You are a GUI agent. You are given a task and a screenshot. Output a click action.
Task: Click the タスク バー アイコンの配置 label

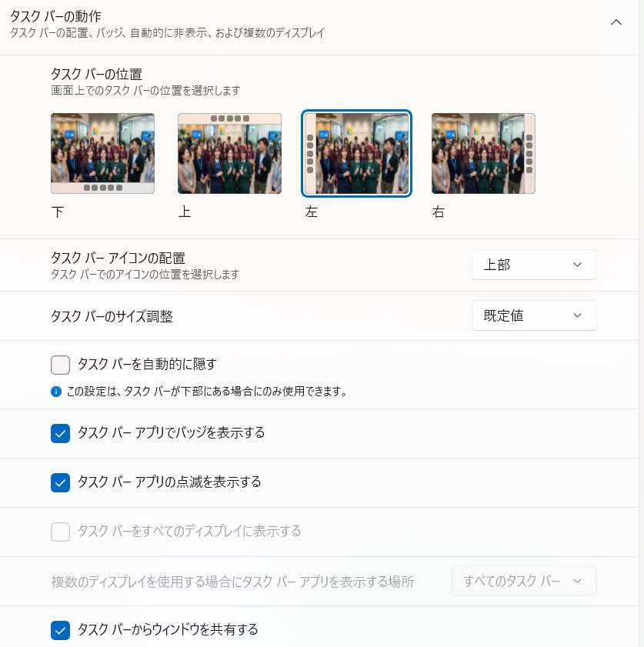[x=118, y=258]
